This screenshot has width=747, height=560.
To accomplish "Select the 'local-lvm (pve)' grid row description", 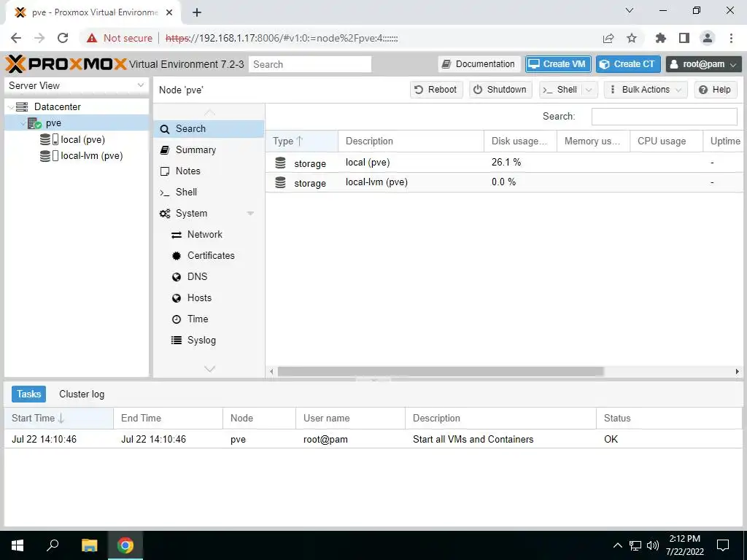I will click(376, 182).
